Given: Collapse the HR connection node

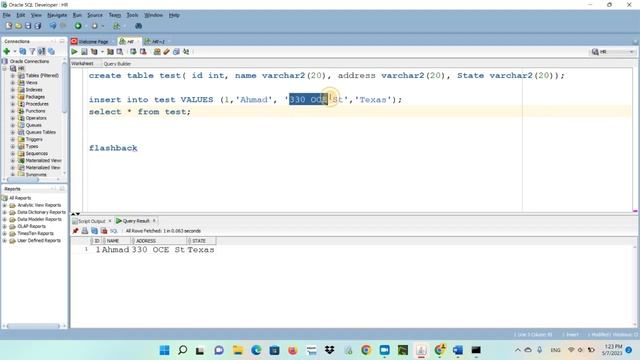Looking at the screenshot, I should coord(5,69).
